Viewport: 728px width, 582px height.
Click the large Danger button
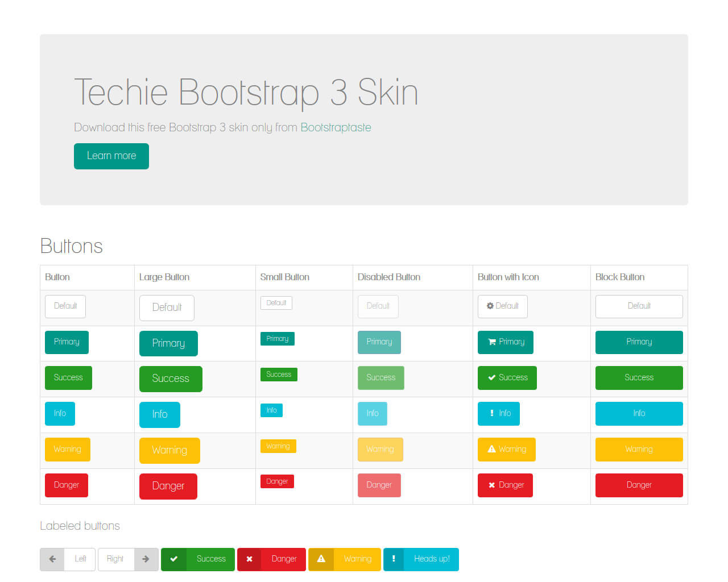168,487
